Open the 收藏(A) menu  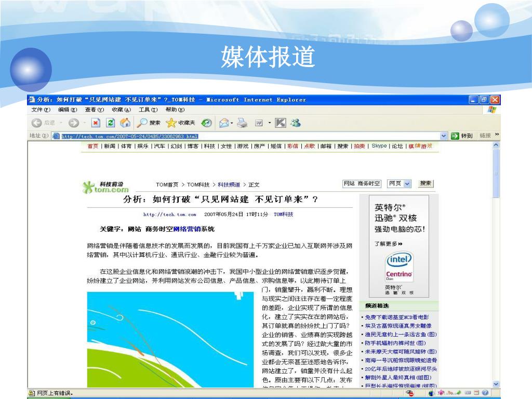tap(121, 110)
